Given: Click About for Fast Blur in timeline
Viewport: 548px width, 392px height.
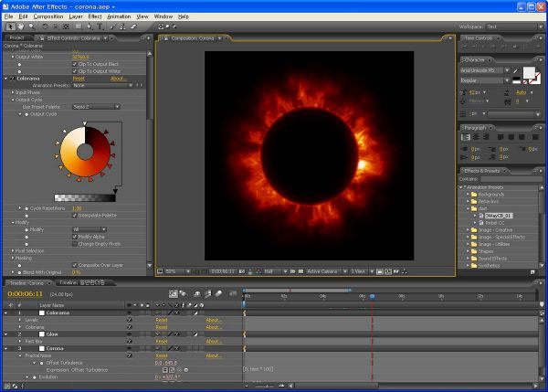Looking at the screenshot, I should (213, 342).
